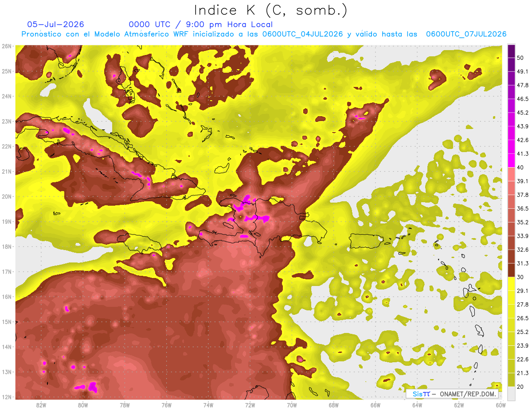
Task: Click the '68W' longitude axis label
Action: click(334, 405)
